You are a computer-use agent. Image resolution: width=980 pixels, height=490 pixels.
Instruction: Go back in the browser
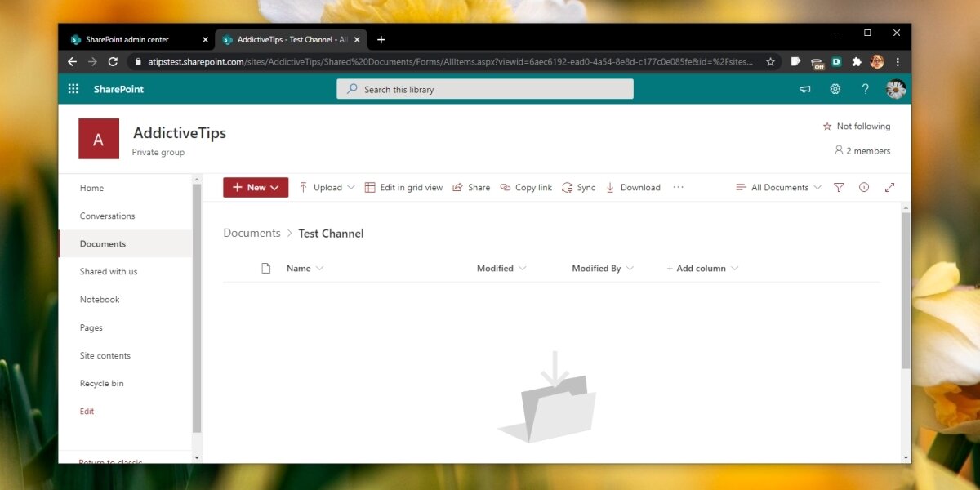point(72,62)
